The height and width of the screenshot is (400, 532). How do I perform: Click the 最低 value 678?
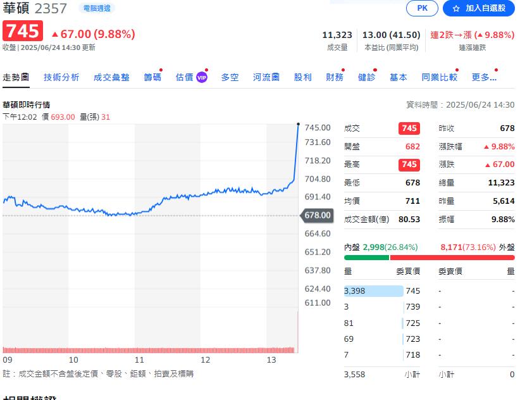tap(412, 183)
